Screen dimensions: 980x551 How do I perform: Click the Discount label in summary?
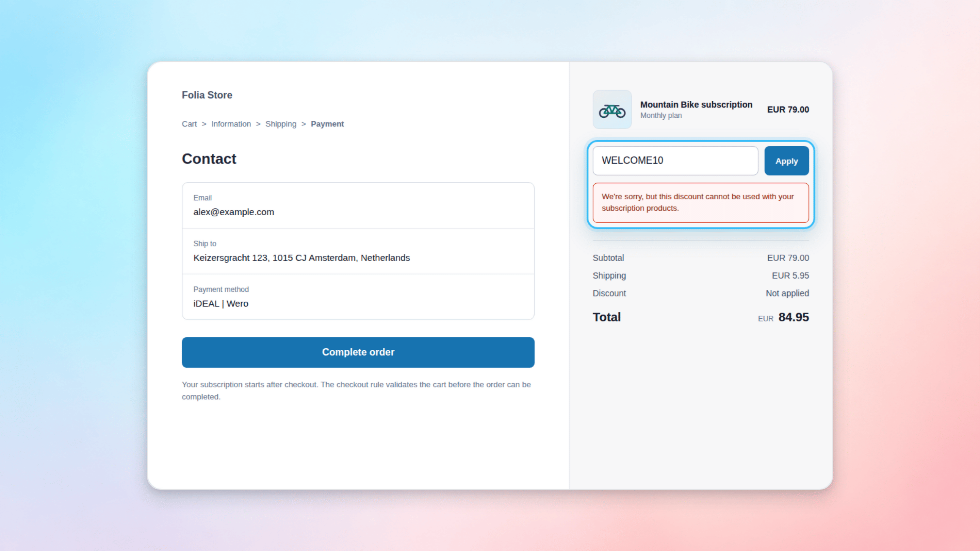coord(609,294)
